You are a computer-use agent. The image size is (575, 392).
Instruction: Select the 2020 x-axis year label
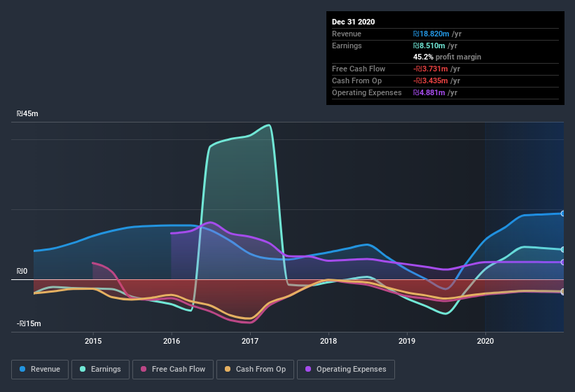(x=485, y=341)
